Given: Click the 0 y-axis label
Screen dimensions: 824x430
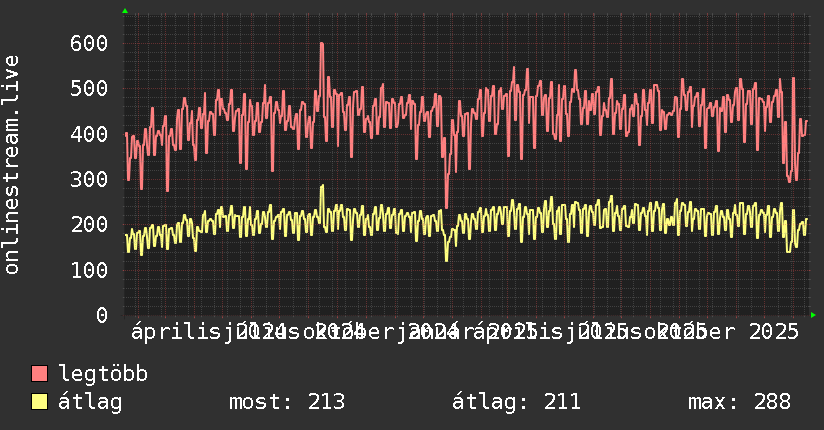Looking at the screenshot, I should (x=102, y=315).
